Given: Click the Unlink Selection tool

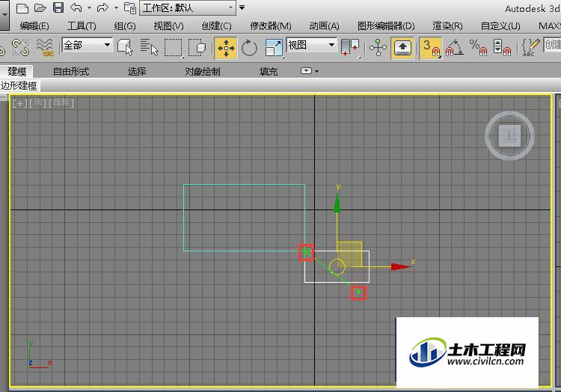Looking at the screenshot, I should (20, 48).
